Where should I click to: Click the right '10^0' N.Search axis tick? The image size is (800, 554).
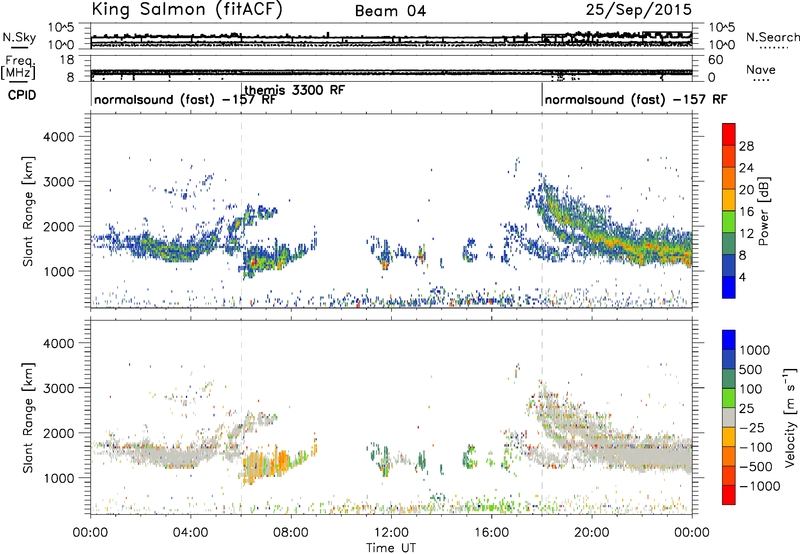(x=721, y=45)
